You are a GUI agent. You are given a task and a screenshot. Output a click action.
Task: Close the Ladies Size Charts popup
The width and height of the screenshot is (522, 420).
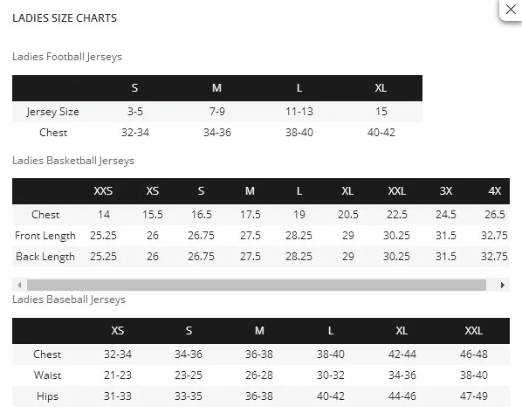point(511,10)
